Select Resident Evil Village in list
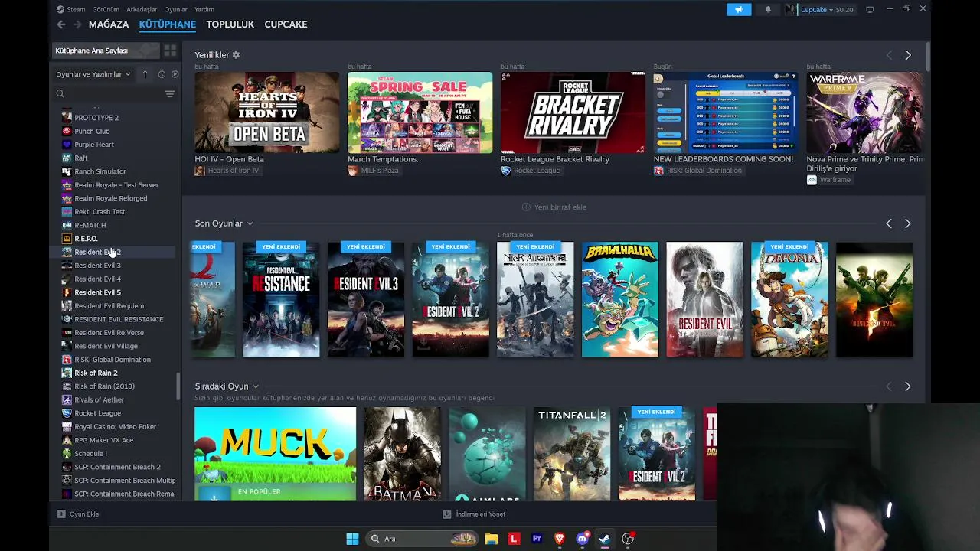Image resolution: width=980 pixels, height=551 pixels. (106, 346)
